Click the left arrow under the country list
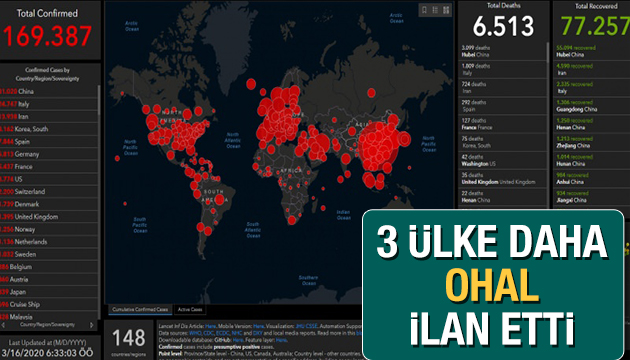Viewport: 630px width, 360px height. click(4, 325)
